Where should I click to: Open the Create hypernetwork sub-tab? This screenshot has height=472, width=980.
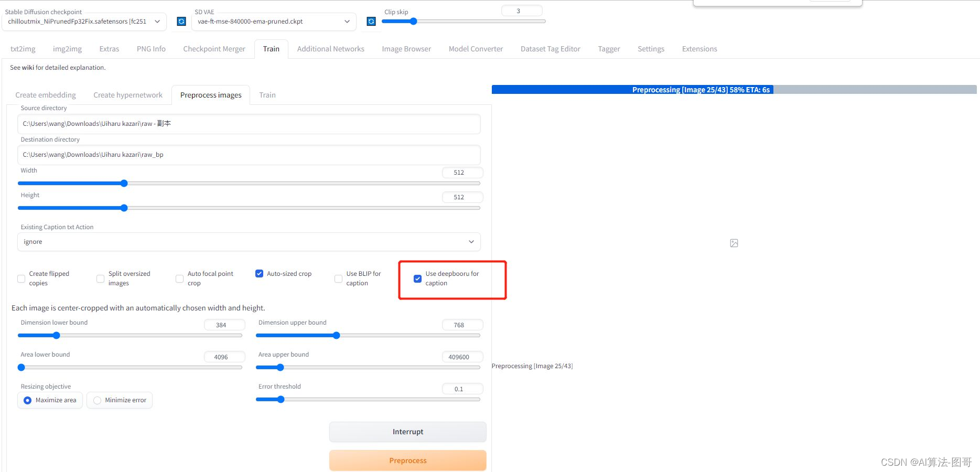128,95
